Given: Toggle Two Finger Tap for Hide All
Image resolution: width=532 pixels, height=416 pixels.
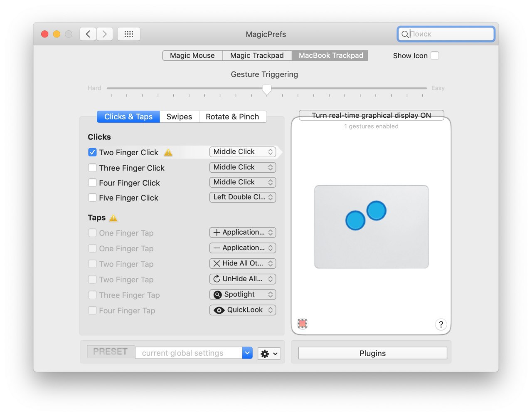Looking at the screenshot, I should point(92,264).
